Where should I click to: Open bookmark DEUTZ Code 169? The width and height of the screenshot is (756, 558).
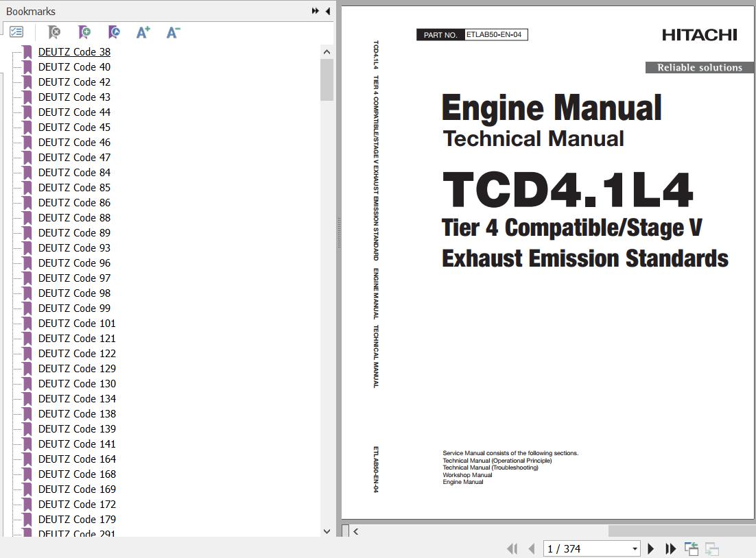tap(77, 489)
